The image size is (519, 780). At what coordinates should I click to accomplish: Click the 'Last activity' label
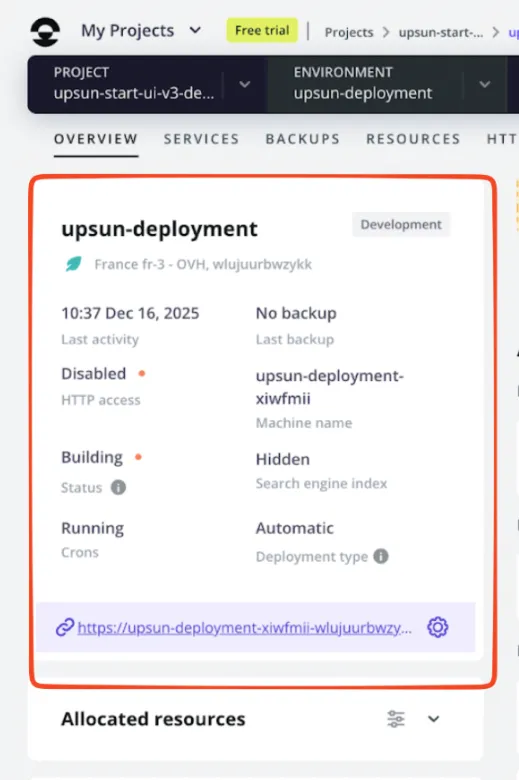tap(100, 340)
